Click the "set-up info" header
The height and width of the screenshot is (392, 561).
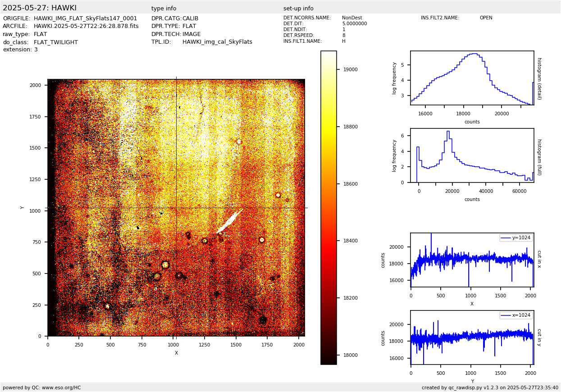(x=298, y=9)
